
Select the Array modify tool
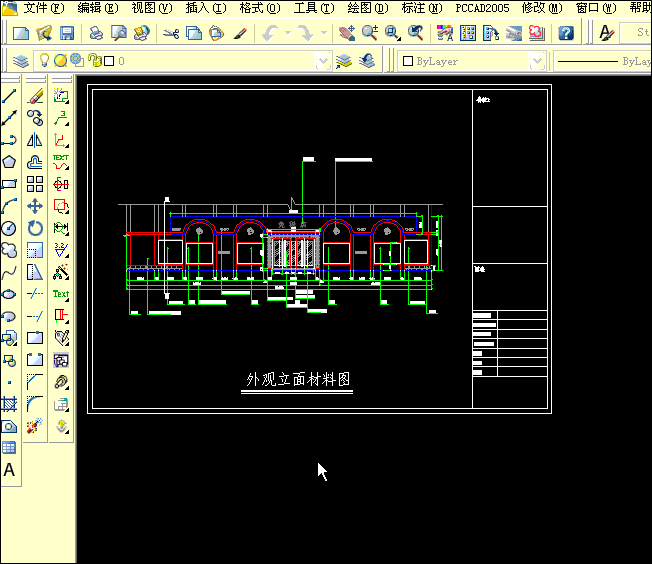click(x=35, y=184)
